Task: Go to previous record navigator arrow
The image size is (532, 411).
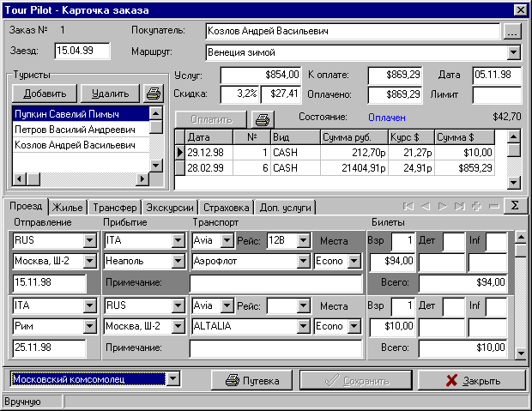Action: coord(426,206)
